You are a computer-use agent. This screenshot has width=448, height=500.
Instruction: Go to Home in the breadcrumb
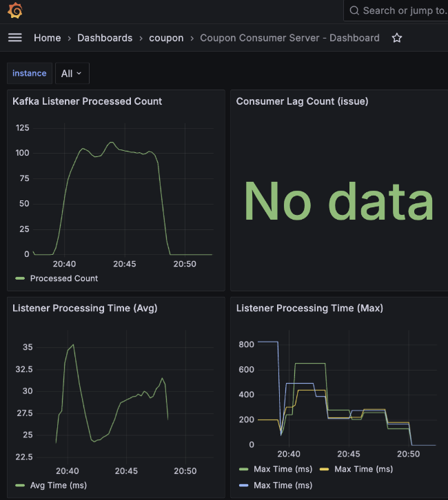(48, 38)
